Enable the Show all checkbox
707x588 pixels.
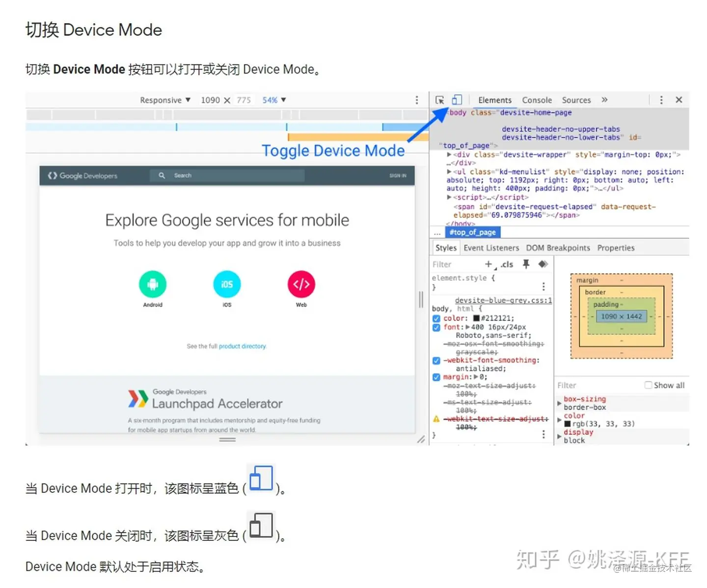point(648,385)
